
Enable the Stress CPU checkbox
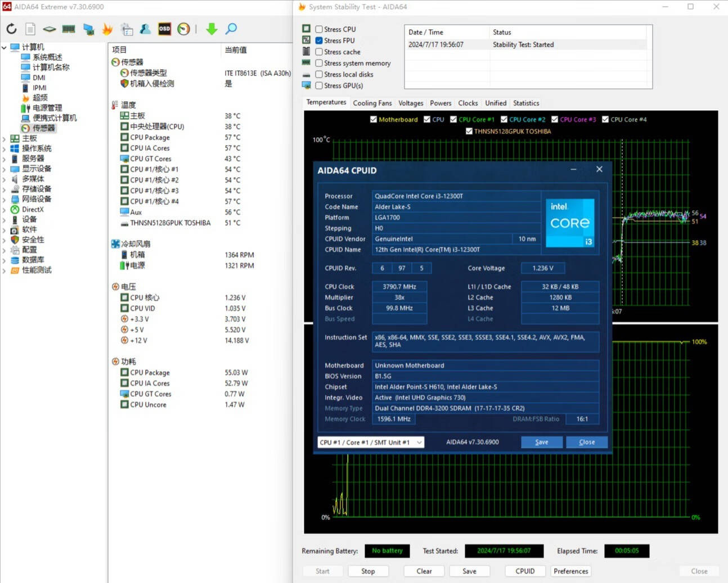click(319, 29)
